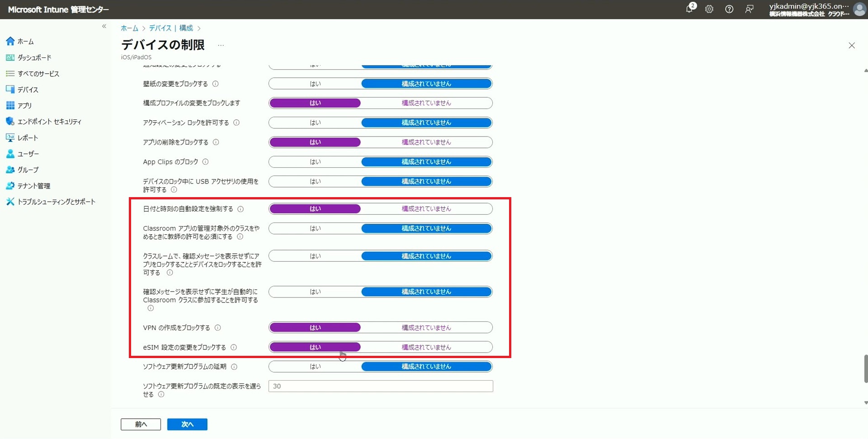This screenshot has width=868, height=439.
Task: Open テナント管理 in the sidebar
Action: pyautogui.click(x=33, y=186)
